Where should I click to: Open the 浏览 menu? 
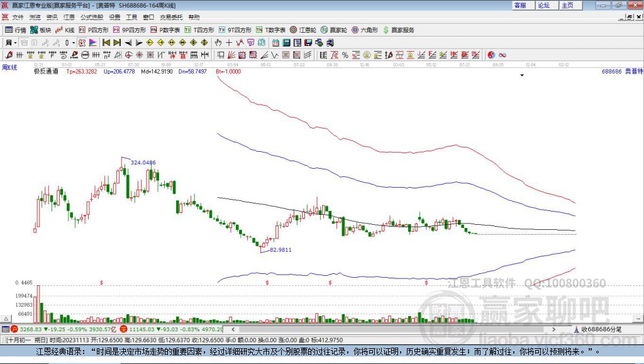(x=35, y=17)
